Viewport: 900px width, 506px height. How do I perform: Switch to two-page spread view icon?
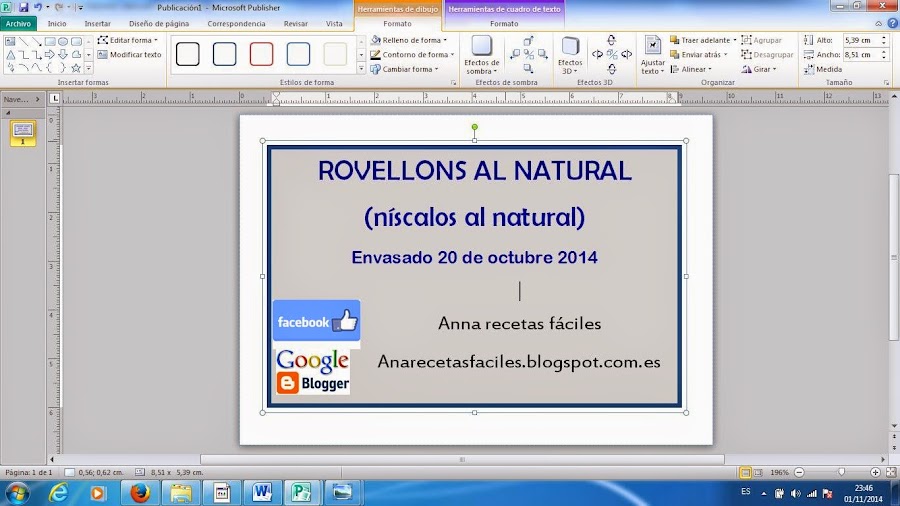pyautogui.click(x=758, y=473)
